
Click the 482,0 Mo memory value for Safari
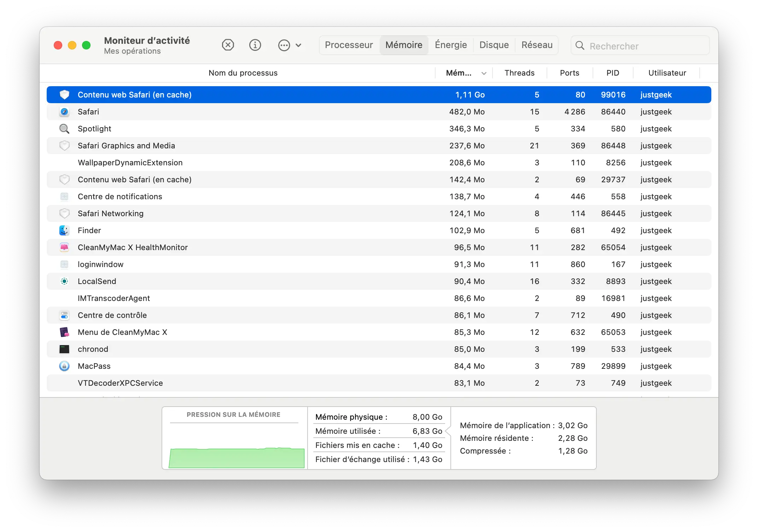pos(467,112)
